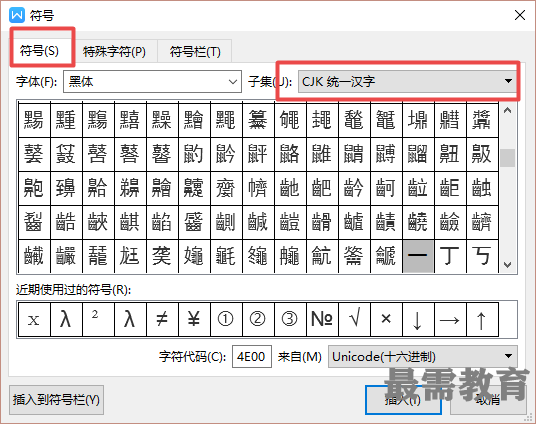The width and height of the screenshot is (536, 424).
Task: Click the symbol grid scroll down arrow
Action: pyautogui.click(x=508, y=264)
